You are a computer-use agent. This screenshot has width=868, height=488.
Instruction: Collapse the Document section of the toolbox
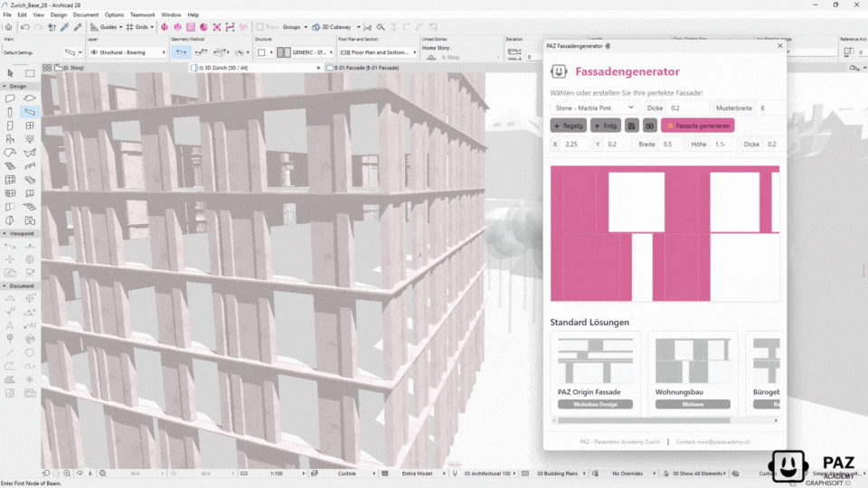(5, 286)
